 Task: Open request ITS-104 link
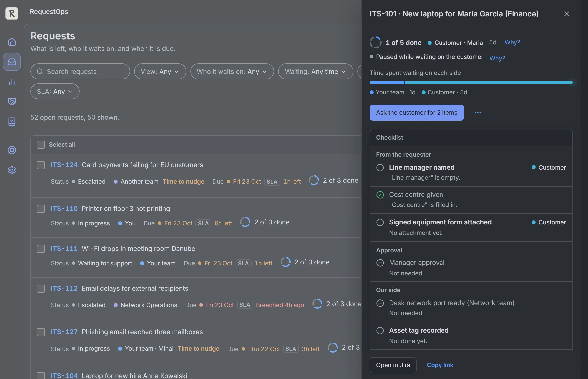[x=64, y=375]
